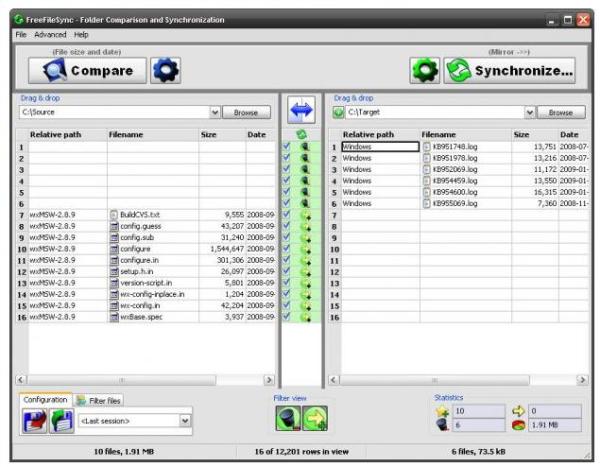Click the sync icon in middle column header
The image size is (600, 467).
[302, 134]
